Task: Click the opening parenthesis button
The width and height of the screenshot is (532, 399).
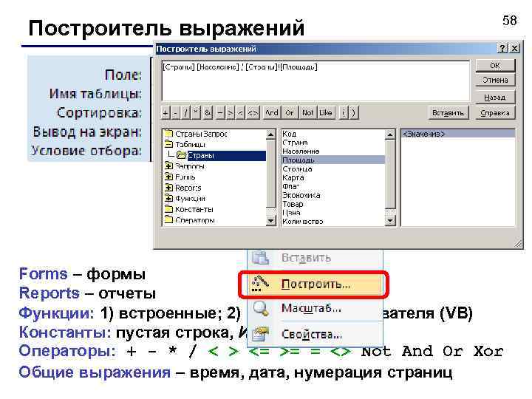Action: click(344, 113)
